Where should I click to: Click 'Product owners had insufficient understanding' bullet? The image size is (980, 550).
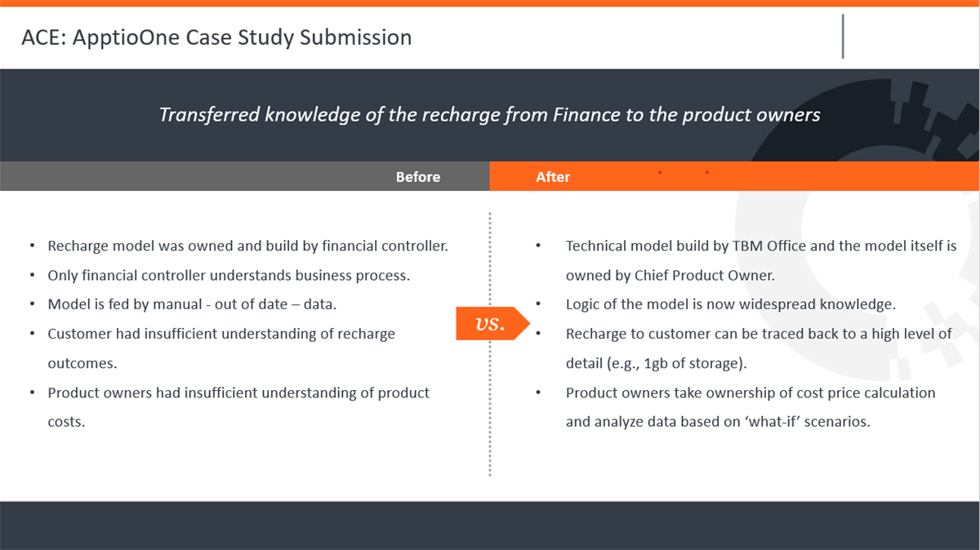pyautogui.click(x=238, y=407)
